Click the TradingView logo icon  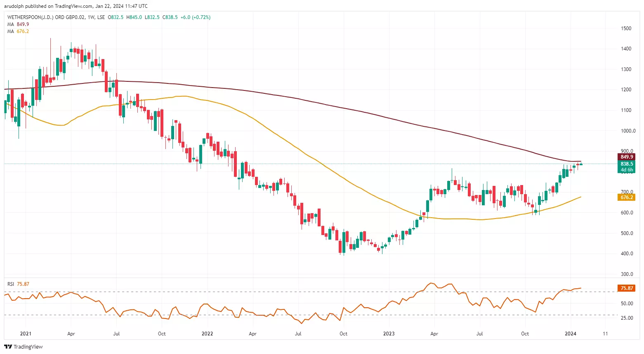[9, 347]
